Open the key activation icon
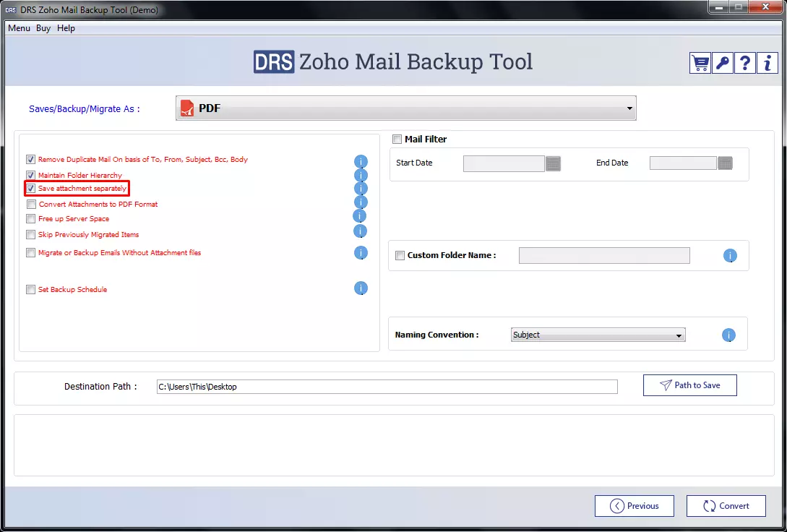Image resolution: width=787 pixels, height=532 pixels. click(723, 63)
